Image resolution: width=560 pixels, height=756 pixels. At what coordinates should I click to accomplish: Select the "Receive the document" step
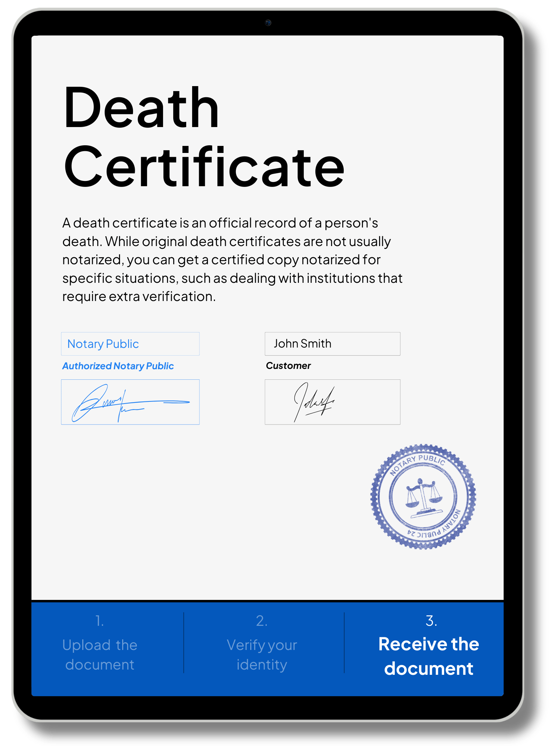(x=429, y=656)
